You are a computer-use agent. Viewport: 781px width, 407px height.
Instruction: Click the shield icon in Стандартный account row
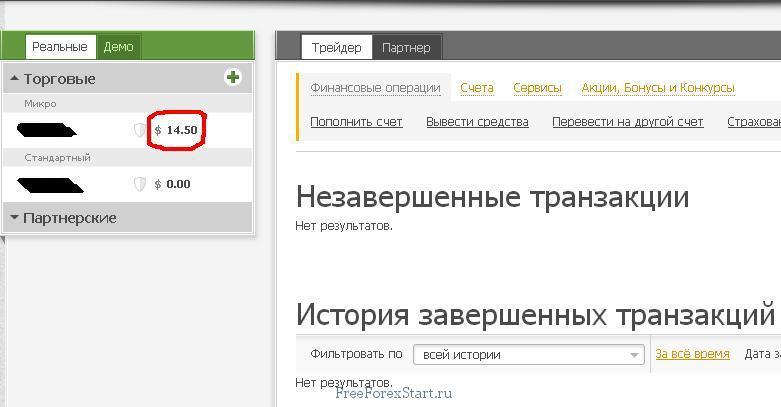[140, 184]
